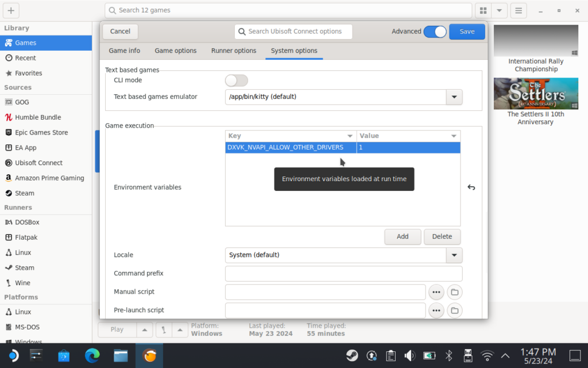588x368 pixels.
Task: Select the Amazon Prime Gaming source
Action: (x=46, y=178)
